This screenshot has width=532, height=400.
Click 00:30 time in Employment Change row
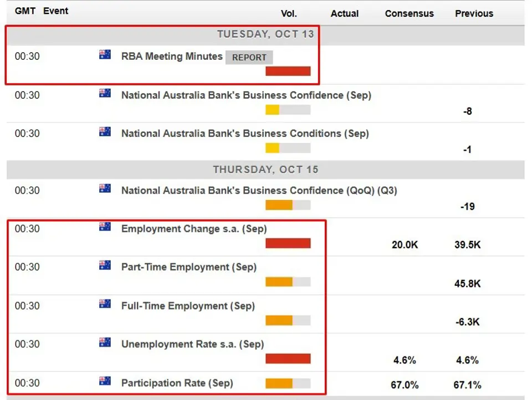pyautogui.click(x=27, y=229)
